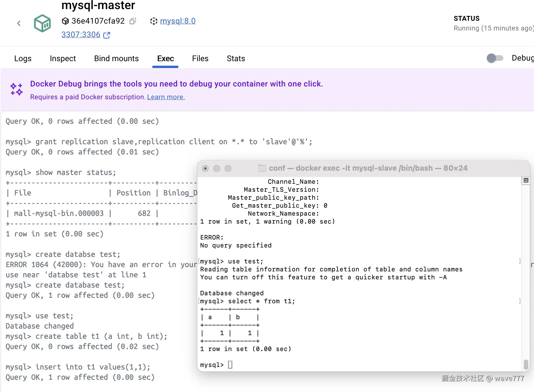Copy container ID 36e4107cfa92 with the copy icon
The image size is (534, 392).
133,21
